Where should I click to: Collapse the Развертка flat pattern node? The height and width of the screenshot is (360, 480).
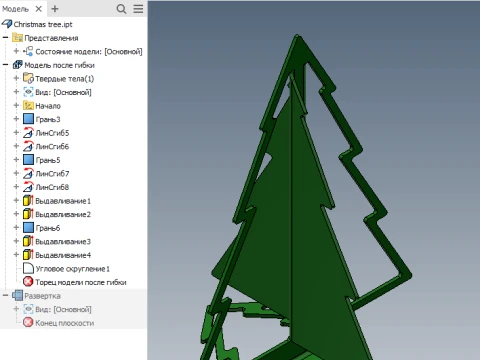pyautogui.click(x=5, y=296)
